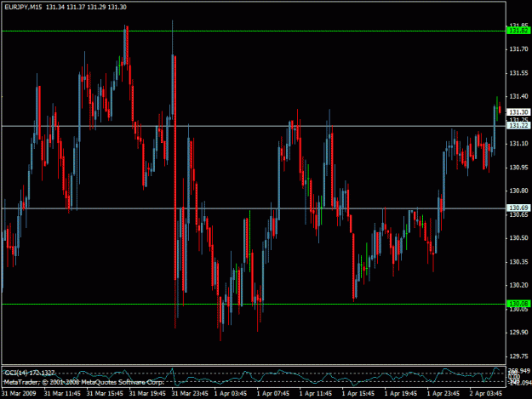This screenshot has width=532, height=399.
Task: Click the 130.20 price scale value
Action: [x=518, y=285]
